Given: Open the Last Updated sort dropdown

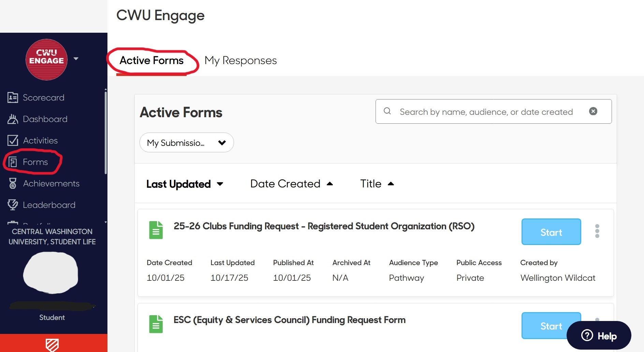Looking at the screenshot, I should coord(185,184).
